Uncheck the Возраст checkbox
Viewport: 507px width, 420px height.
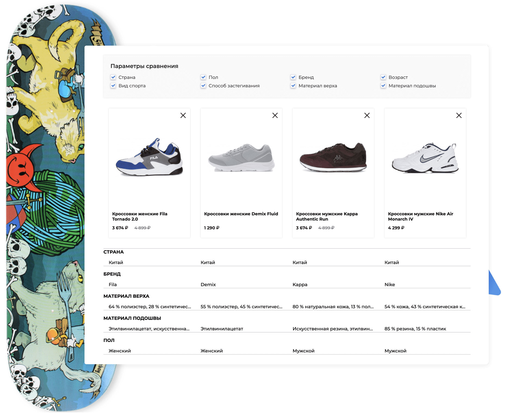[383, 77]
